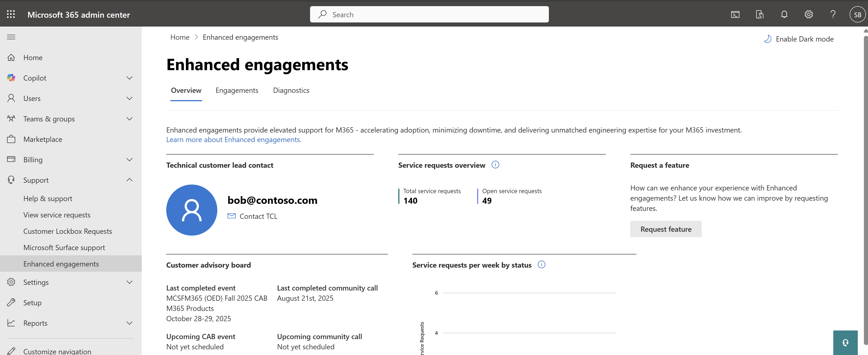Open Cloud Shell terminal icon in header
The width and height of the screenshot is (868, 355).
click(x=735, y=15)
